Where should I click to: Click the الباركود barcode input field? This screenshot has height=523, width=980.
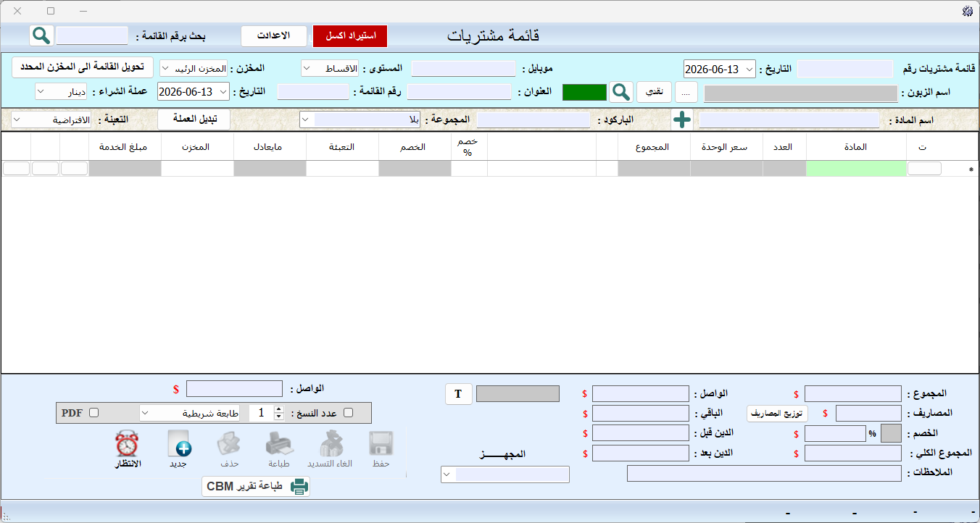pyautogui.click(x=533, y=120)
